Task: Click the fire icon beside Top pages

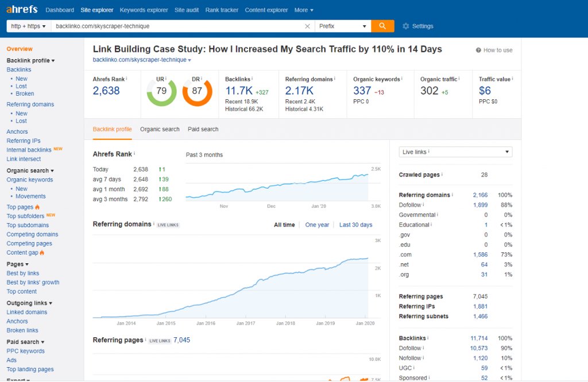Action: (x=37, y=207)
